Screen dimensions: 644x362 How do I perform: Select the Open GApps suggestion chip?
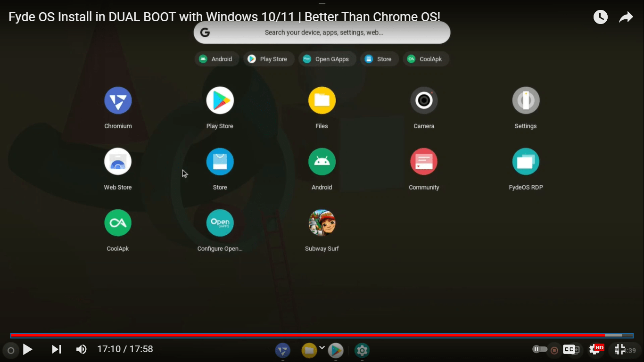click(327, 59)
